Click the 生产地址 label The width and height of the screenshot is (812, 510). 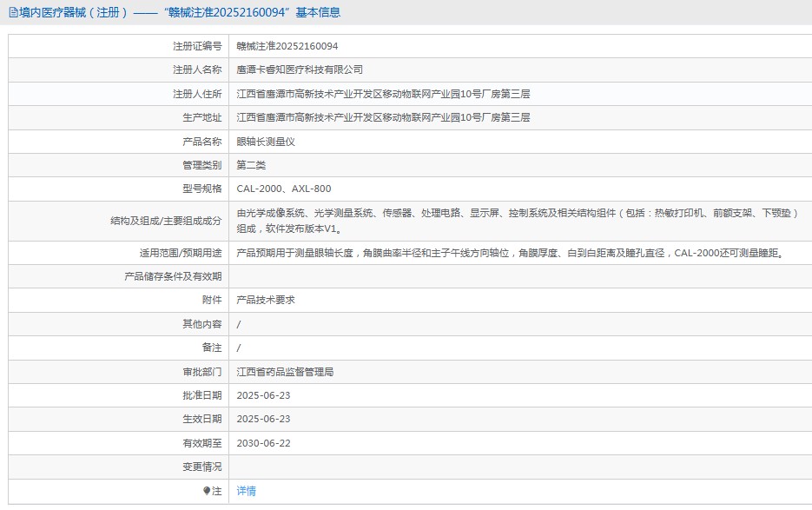(x=202, y=117)
